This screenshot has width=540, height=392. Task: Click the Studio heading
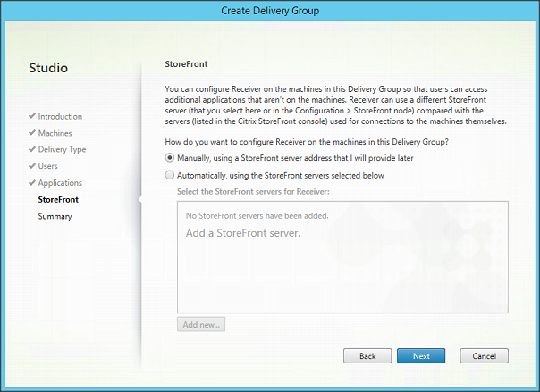(x=48, y=68)
